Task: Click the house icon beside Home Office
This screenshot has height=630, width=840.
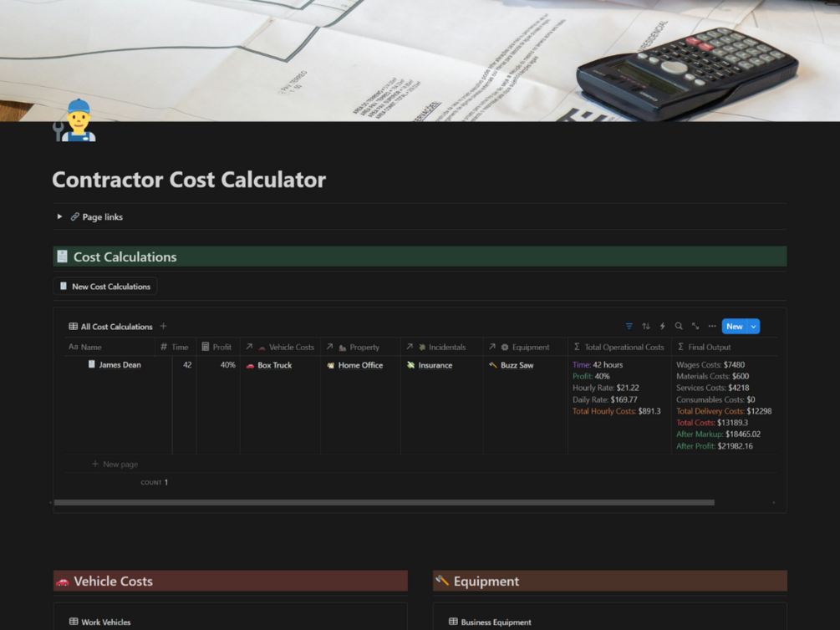Action: [330, 365]
